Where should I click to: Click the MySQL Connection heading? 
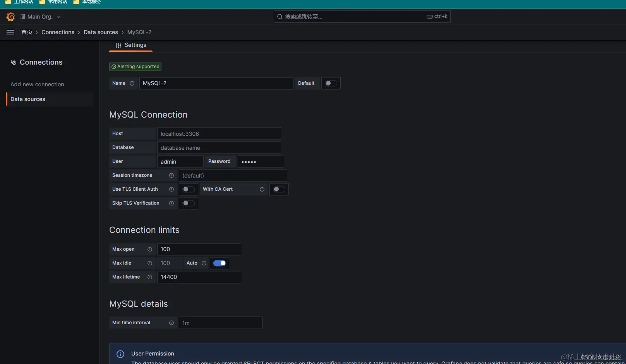tap(148, 114)
